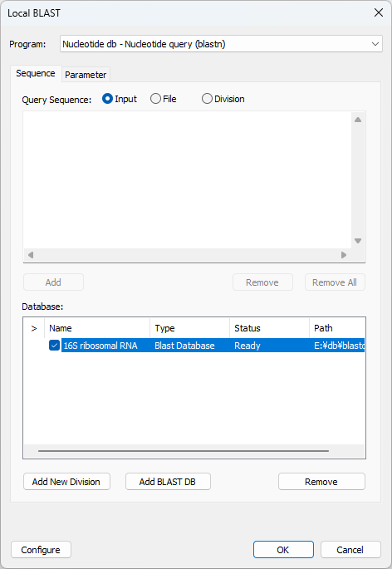Click the query box scroll down arrow
This screenshot has height=569, width=392.
click(x=358, y=241)
